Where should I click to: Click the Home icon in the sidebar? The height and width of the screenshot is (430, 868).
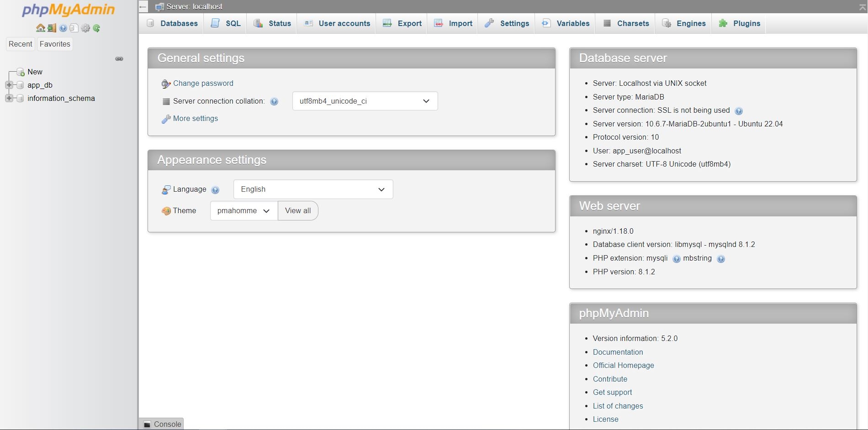[x=40, y=28]
